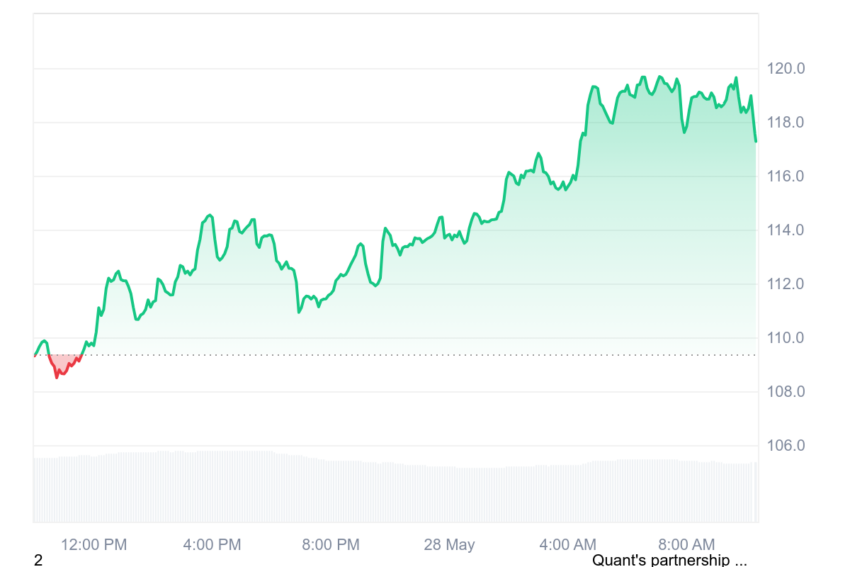Viewport: 850px width, 567px height.
Task: Click the 8:00 AM time label
Action: 686,544
